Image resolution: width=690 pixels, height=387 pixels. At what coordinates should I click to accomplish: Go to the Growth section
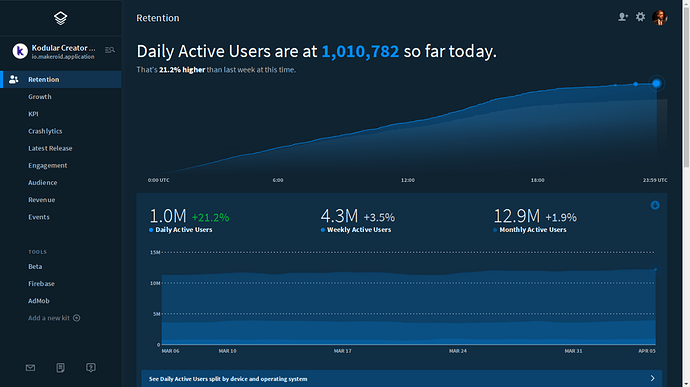40,96
